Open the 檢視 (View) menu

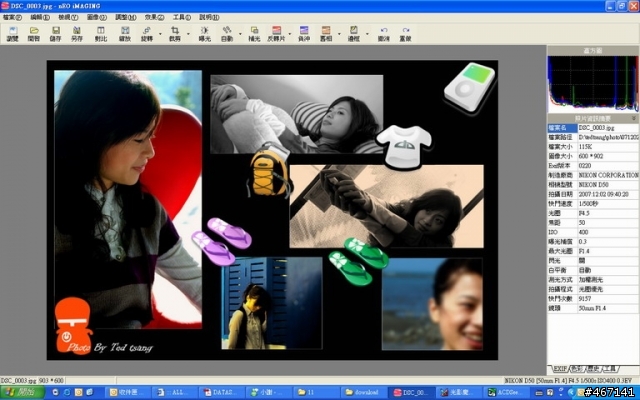point(68,17)
